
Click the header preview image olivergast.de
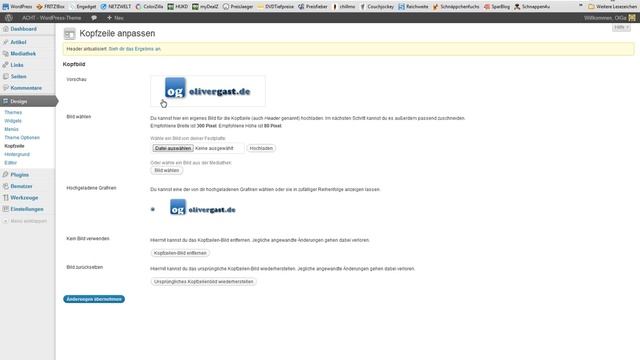(207, 91)
